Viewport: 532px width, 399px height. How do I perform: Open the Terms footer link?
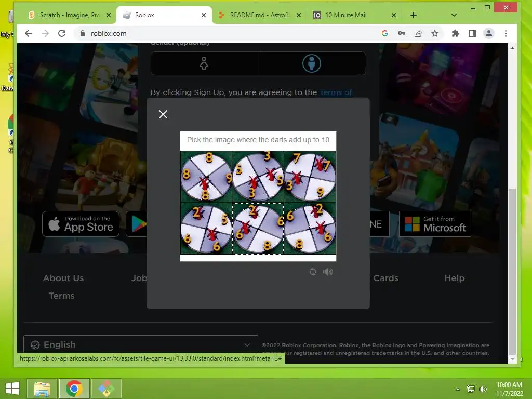tap(62, 296)
